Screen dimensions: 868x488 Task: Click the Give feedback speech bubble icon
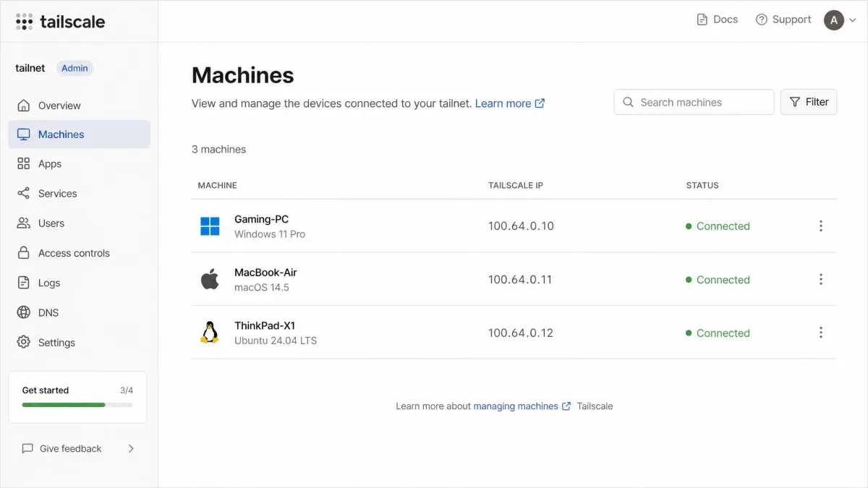tap(27, 448)
